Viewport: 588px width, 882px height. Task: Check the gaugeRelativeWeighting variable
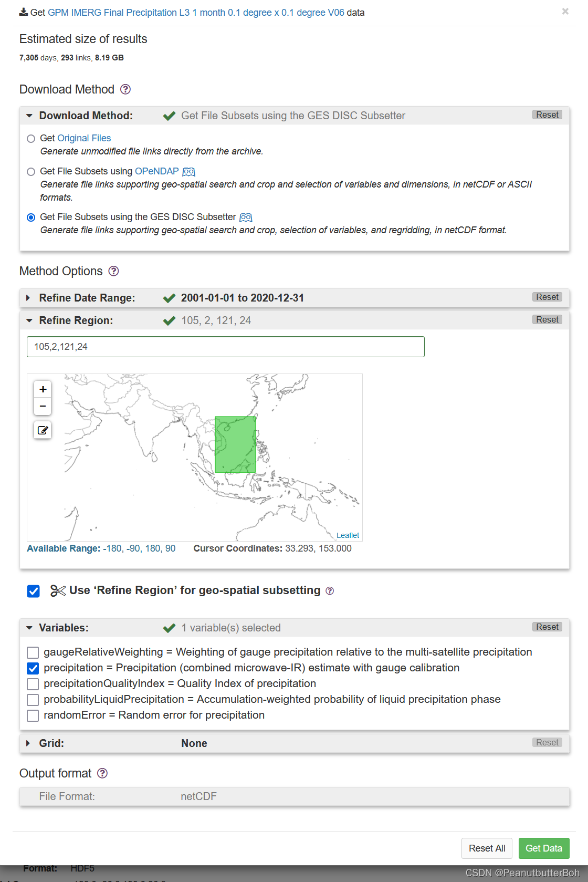[x=33, y=652]
